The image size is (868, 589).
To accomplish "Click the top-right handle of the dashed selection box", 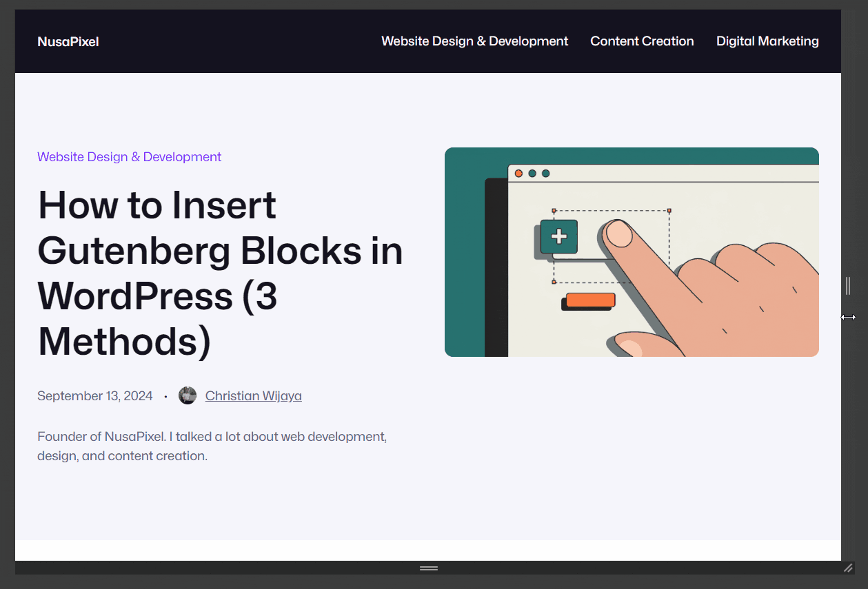I will (669, 211).
